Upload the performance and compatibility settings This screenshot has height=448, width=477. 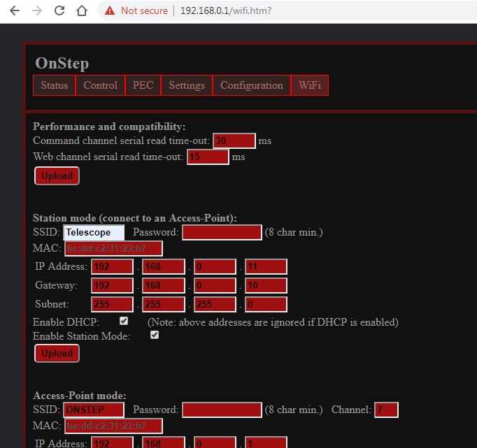(57, 175)
